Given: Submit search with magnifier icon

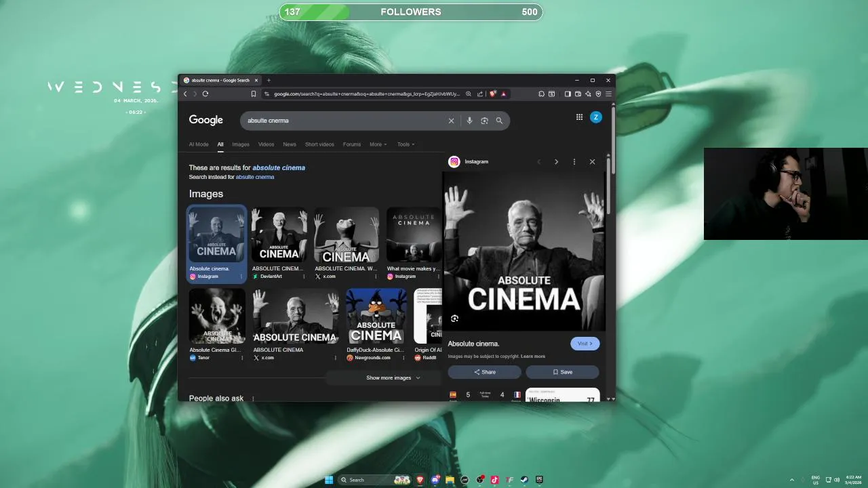Looking at the screenshot, I should (499, 121).
